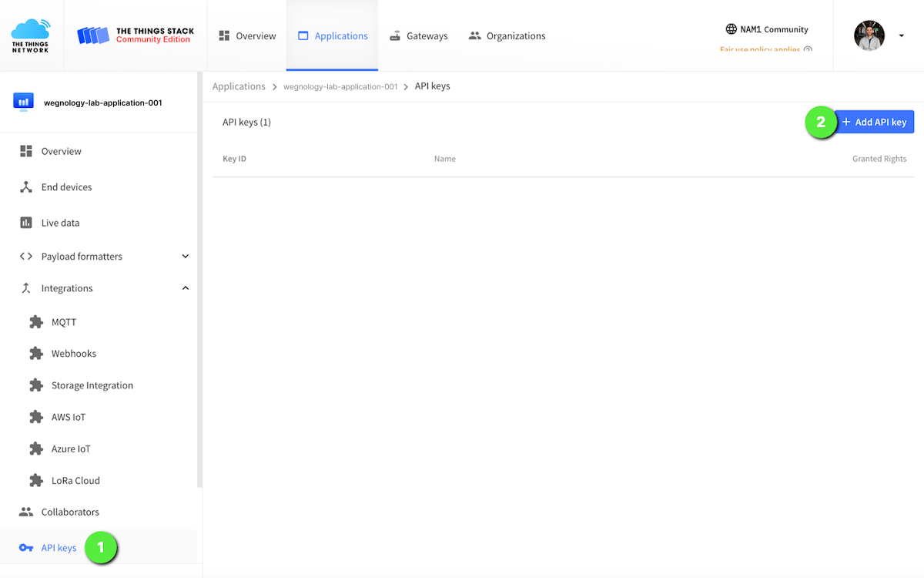Open End devices in the sidebar

click(x=99, y=187)
